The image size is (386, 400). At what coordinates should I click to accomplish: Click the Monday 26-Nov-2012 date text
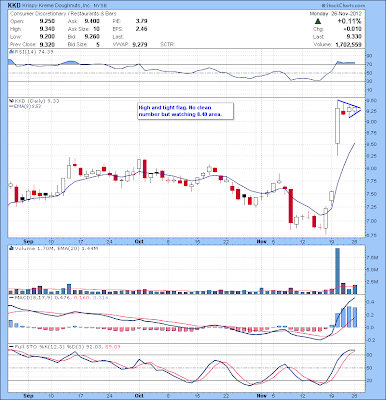coord(336,14)
